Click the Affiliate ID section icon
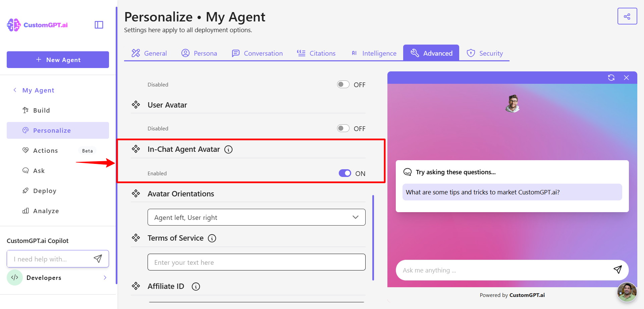The image size is (644, 309). point(136,286)
